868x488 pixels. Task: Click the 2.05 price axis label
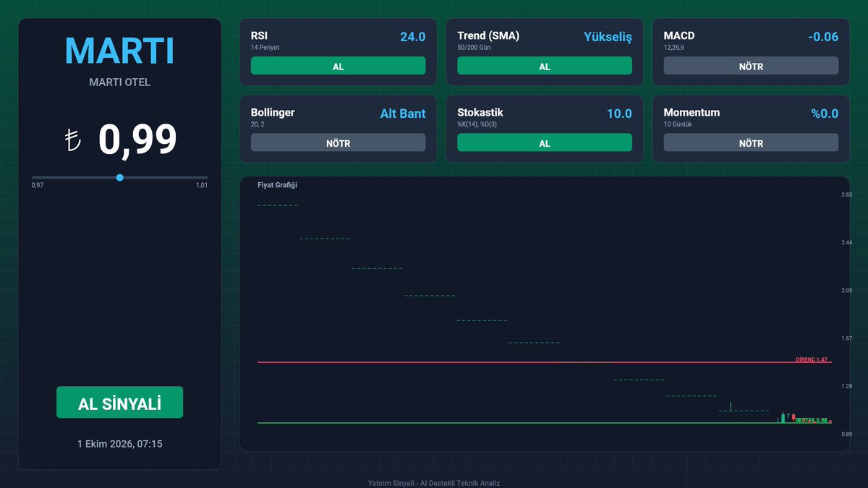pos(846,291)
